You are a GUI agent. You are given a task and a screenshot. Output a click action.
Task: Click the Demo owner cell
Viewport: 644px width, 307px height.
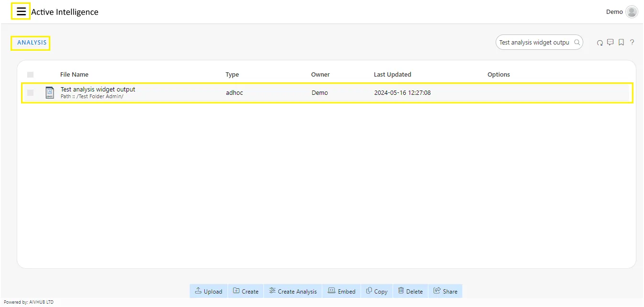coord(320,92)
